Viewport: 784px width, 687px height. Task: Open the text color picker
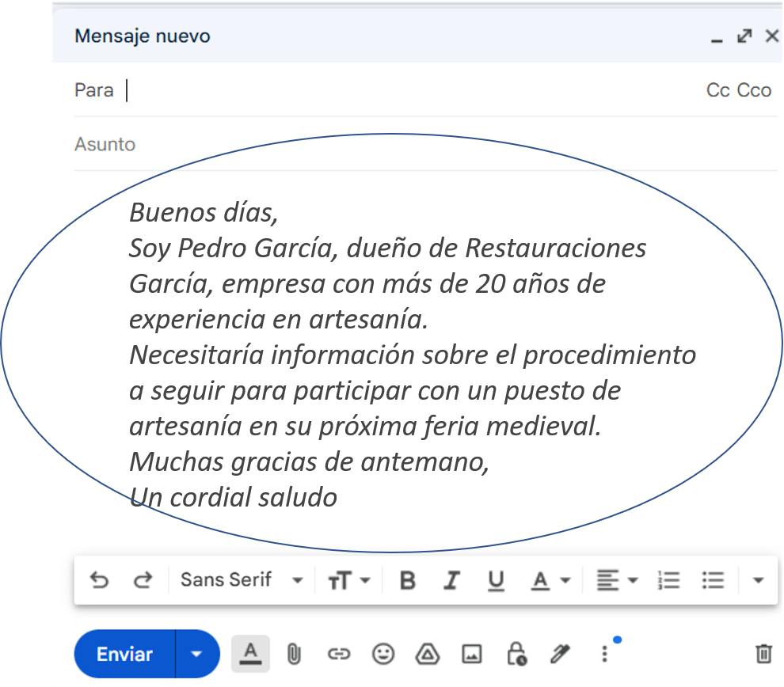(x=550, y=581)
